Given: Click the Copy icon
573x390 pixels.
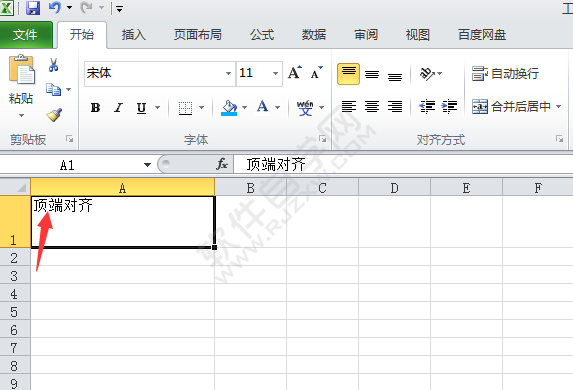Looking at the screenshot, I should click(53, 90).
